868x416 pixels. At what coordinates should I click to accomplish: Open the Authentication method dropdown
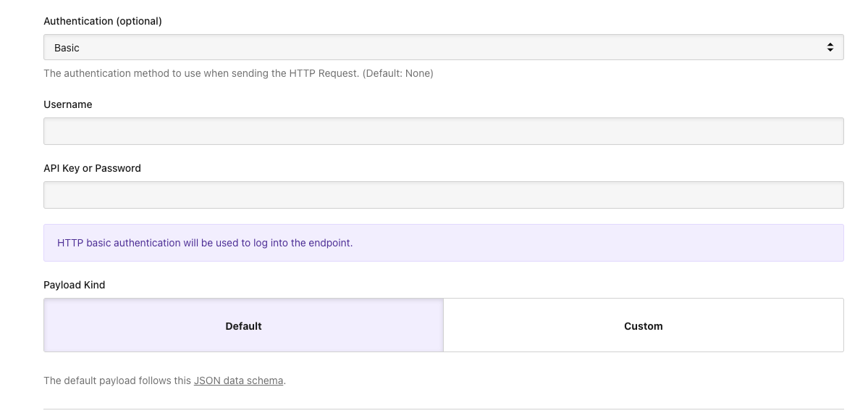point(443,48)
